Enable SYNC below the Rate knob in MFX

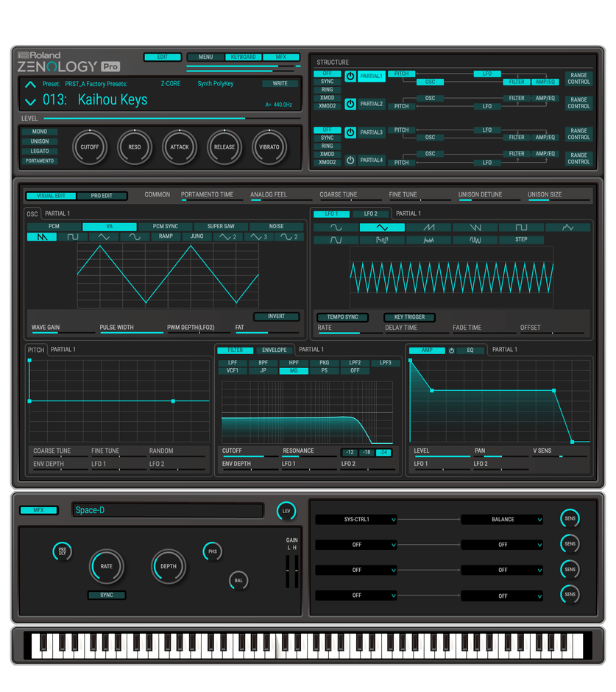coord(106,595)
